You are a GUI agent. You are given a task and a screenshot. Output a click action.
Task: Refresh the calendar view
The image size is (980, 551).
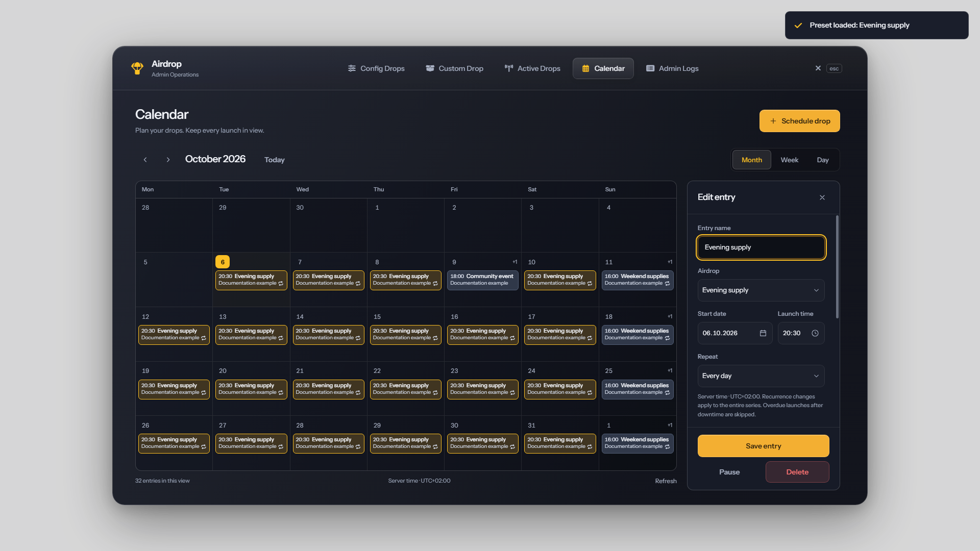pyautogui.click(x=666, y=481)
